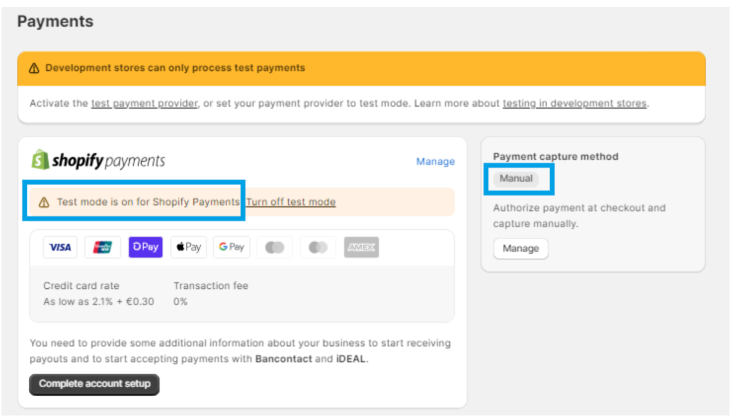
Task: Click the UnionPay card icon
Action: (x=102, y=247)
